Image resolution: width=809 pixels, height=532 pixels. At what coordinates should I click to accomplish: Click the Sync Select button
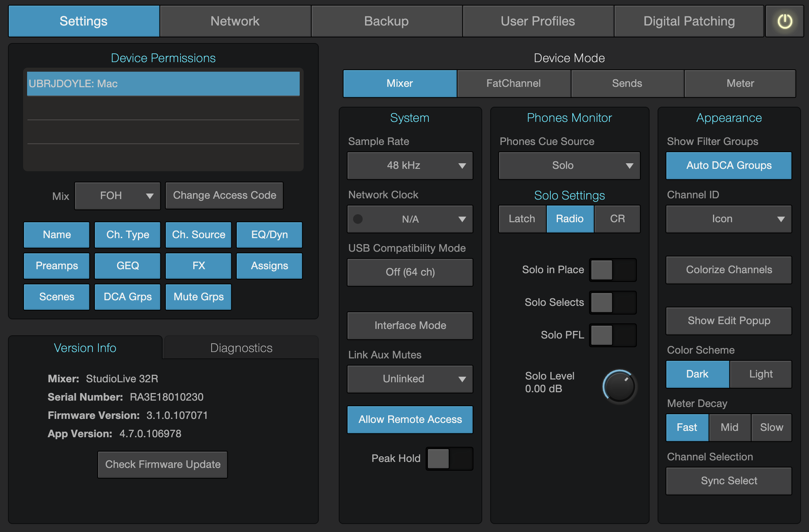(729, 481)
